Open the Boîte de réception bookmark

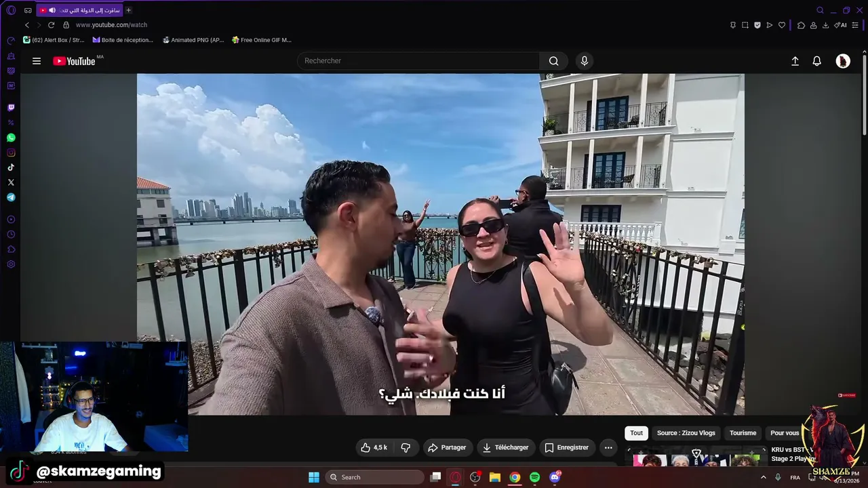tap(123, 40)
